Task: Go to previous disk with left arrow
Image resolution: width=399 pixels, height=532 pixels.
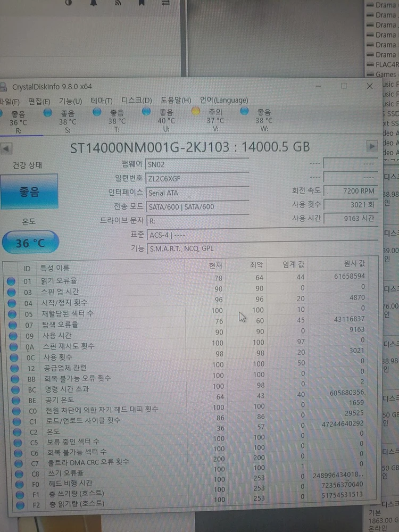Action: click(x=6, y=148)
